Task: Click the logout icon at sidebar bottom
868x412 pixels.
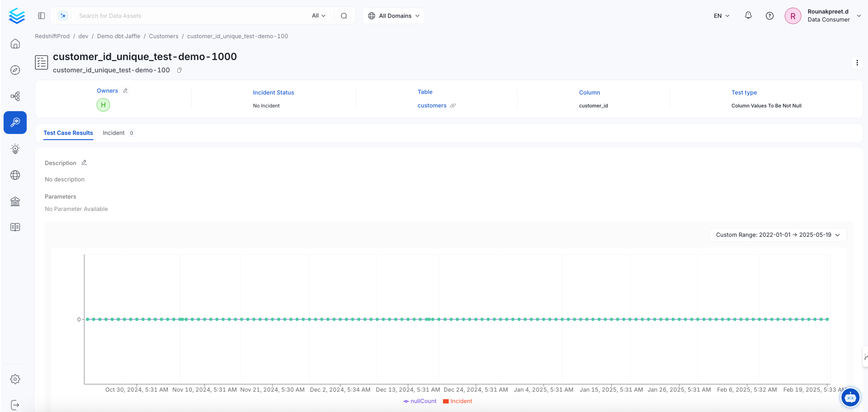Action: click(15, 405)
